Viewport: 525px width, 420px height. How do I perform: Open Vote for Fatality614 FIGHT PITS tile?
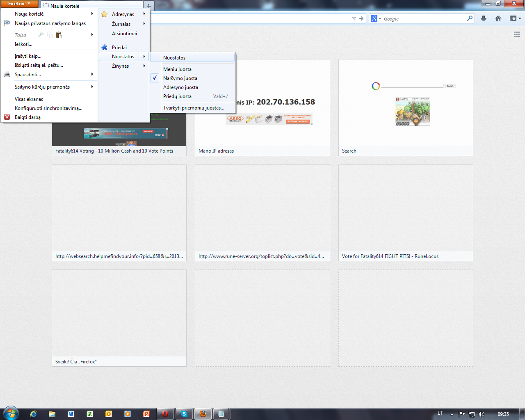(406, 213)
